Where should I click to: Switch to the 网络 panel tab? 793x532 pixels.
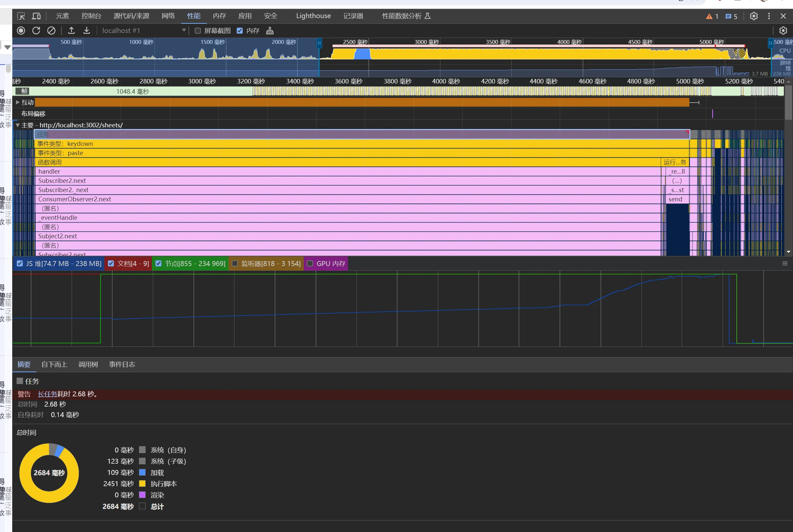[x=168, y=16]
